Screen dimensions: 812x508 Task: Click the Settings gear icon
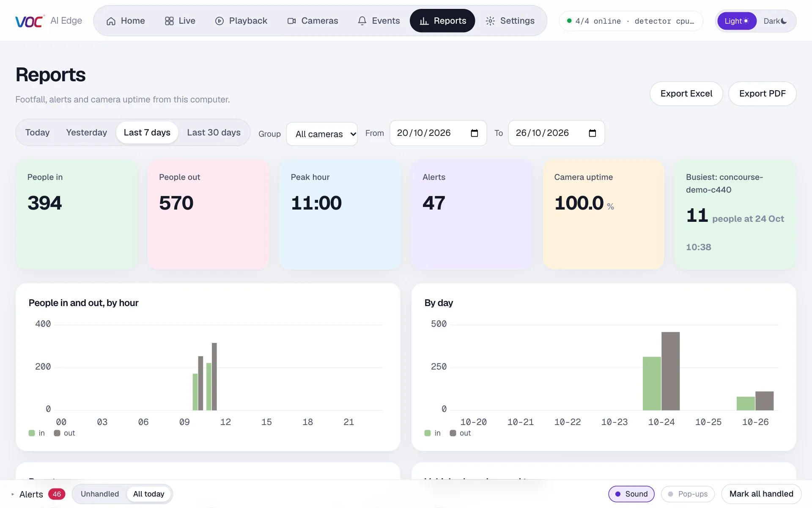point(490,21)
